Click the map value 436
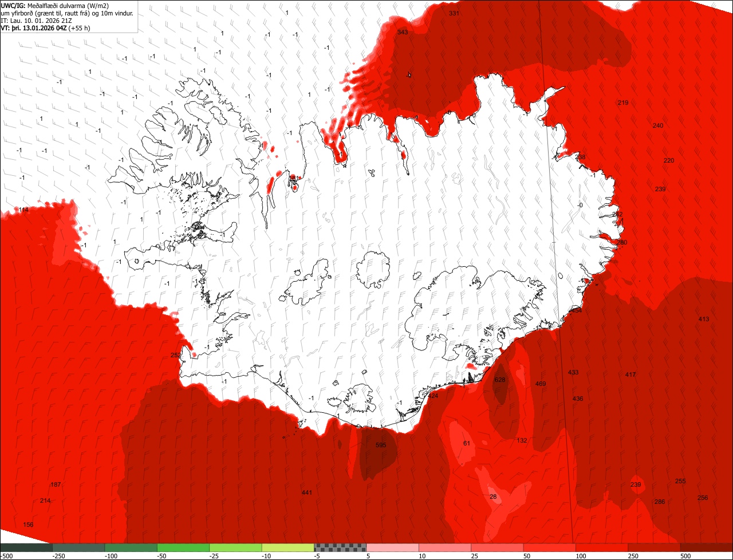The image size is (733, 560). point(578,399)
